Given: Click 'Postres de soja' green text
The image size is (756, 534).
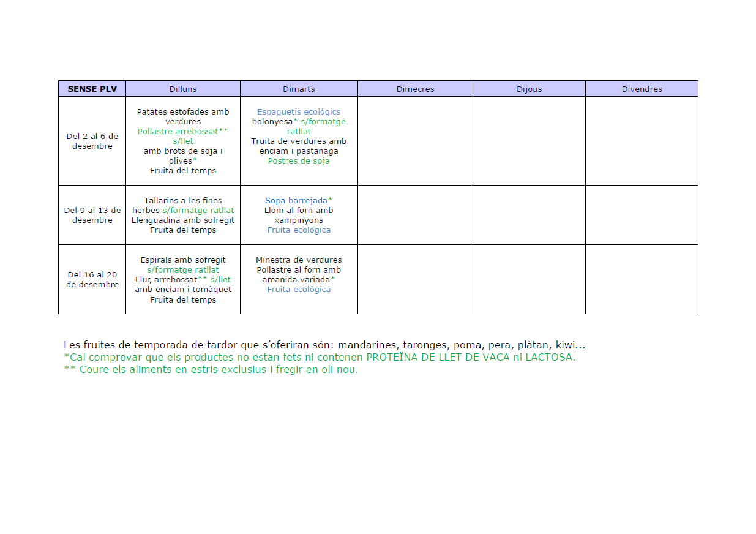Looking at the screenshot, I should click(x=299, y=161).
